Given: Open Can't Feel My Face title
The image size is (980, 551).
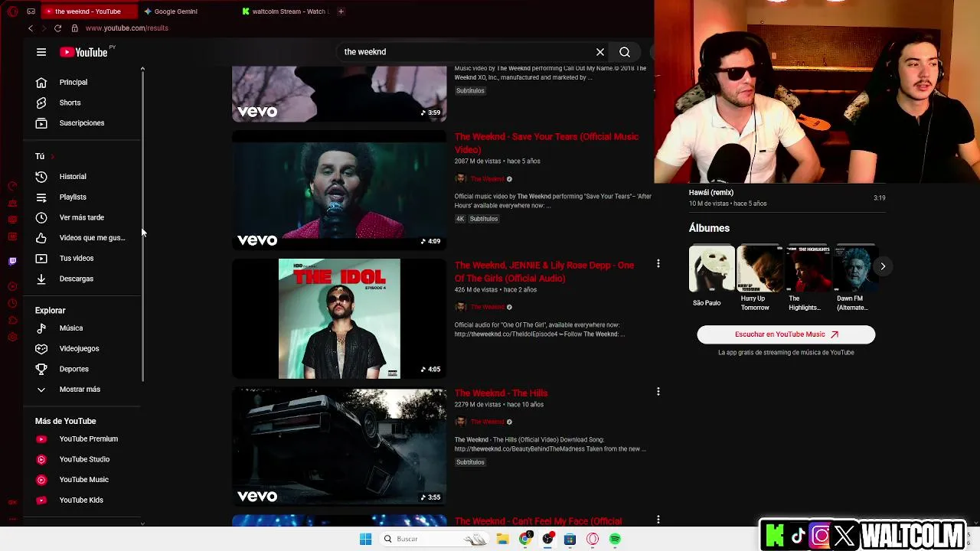Looking at the screenshot, I should pyautogui.click(x=538, y=521).
